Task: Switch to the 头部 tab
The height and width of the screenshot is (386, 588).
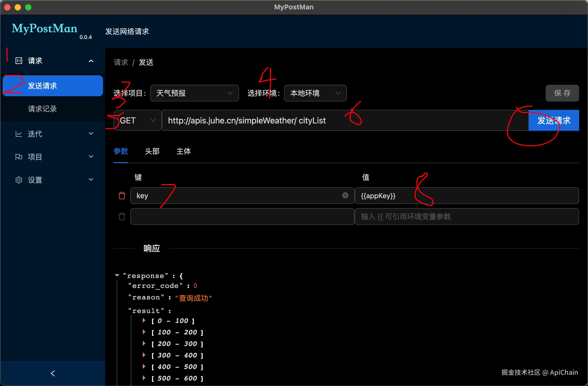Action: [x=152, y=151]
